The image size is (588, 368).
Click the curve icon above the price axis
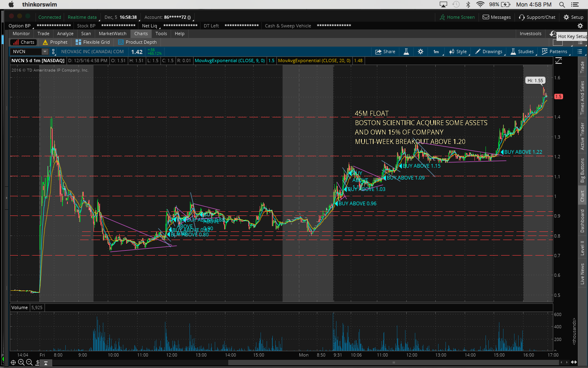click(559, 61)
